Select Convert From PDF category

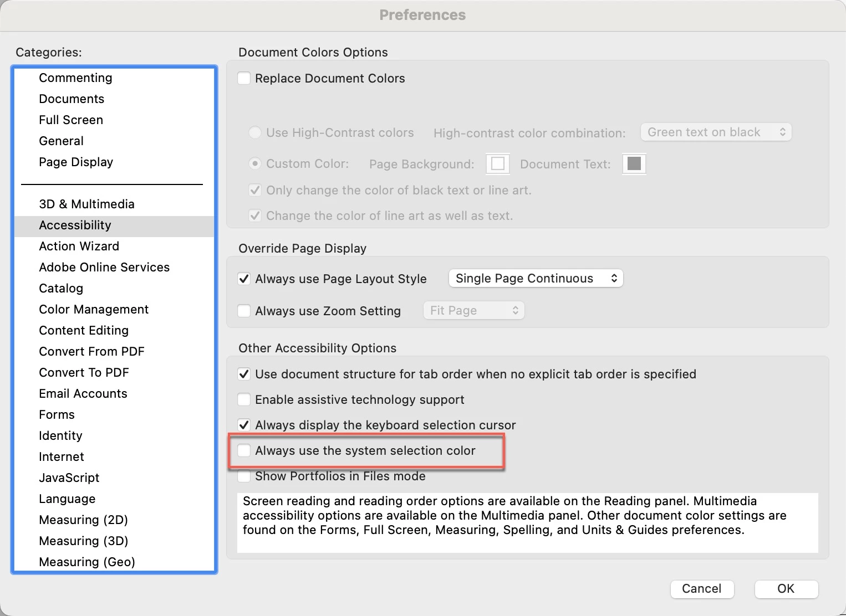[114, 351]
